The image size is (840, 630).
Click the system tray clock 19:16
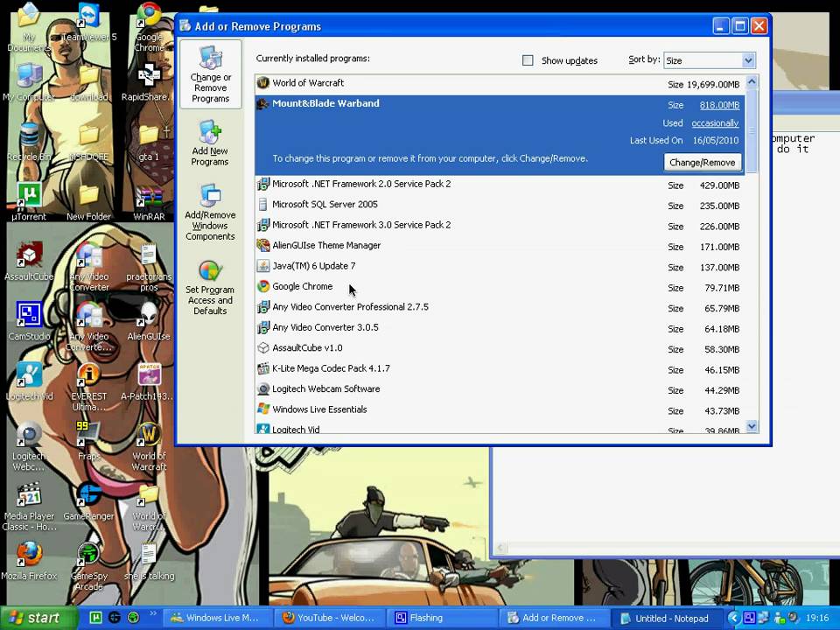[817, 619]
